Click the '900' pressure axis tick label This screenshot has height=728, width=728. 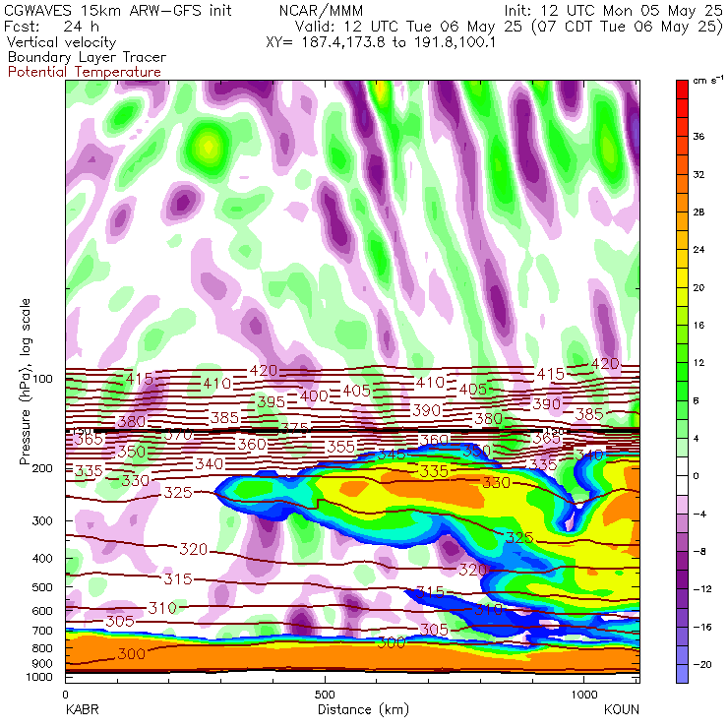tap(42, 664)
